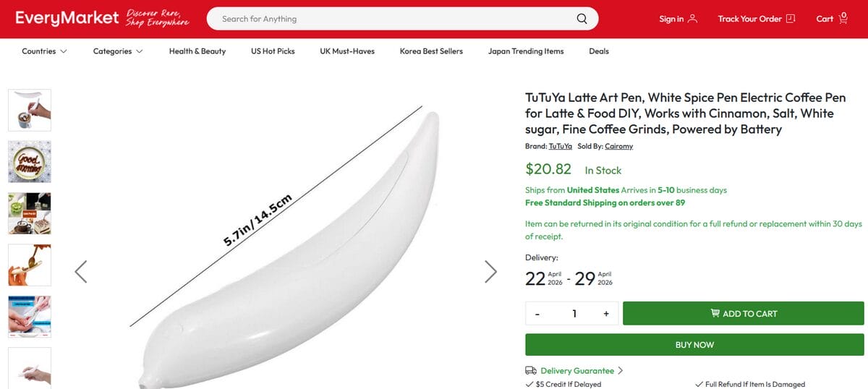Show previous product image arrow
The image size is (868, 389).
81,271
